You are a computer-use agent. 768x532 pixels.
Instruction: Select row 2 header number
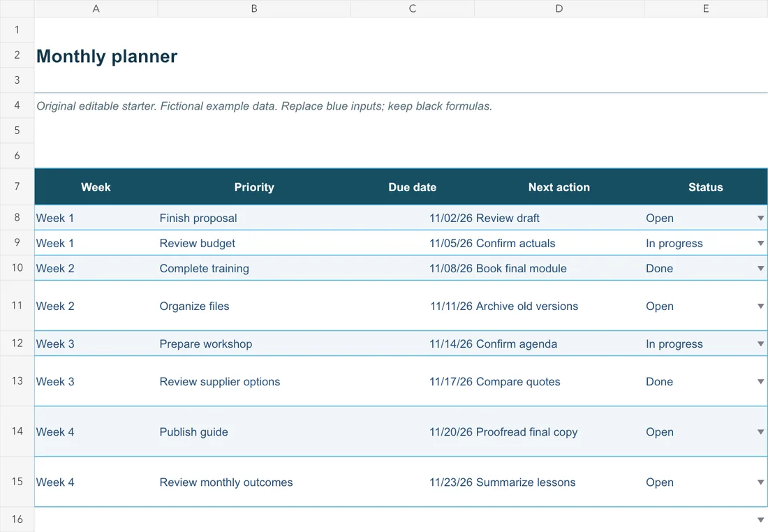pyautogui.click(x=17, y=55)
